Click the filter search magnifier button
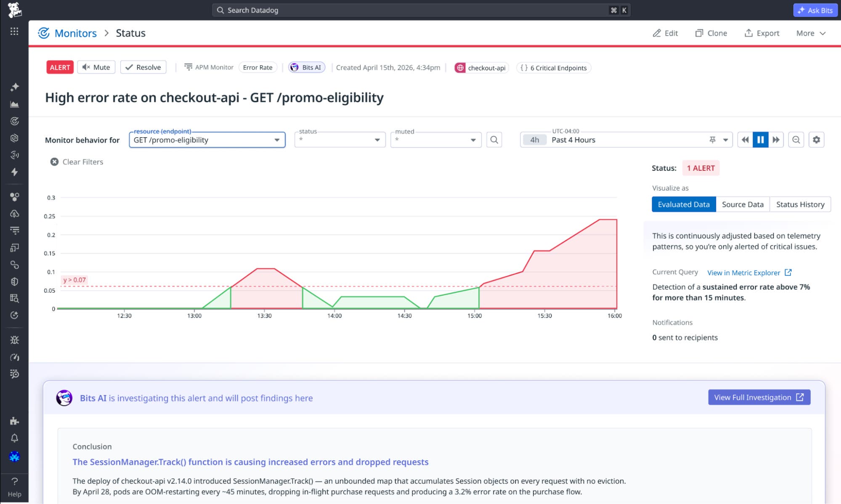Viewport: 841px width, 504px height. (494, 140)
